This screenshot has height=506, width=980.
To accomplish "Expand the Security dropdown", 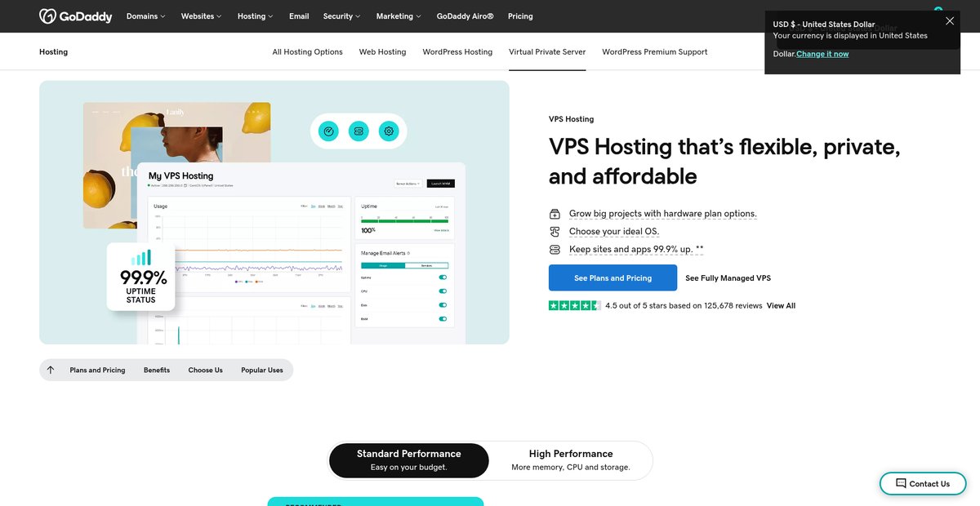I will point(341,16).
